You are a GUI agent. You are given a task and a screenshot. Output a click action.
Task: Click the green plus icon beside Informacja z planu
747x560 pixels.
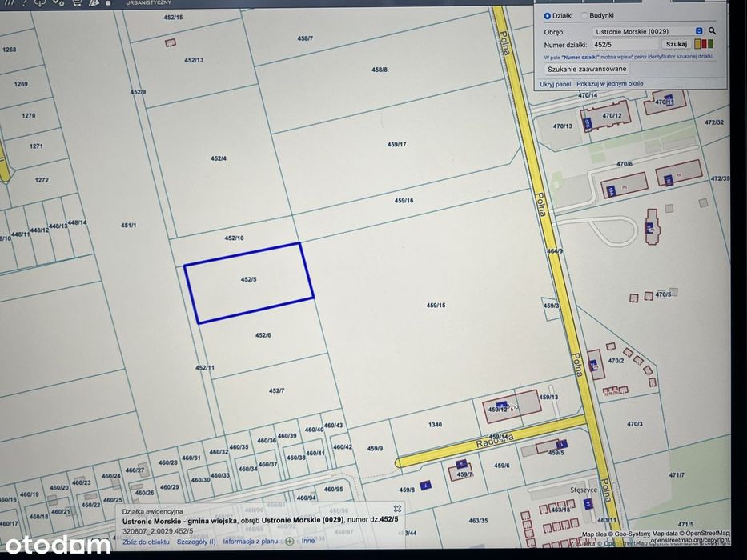coord(290,541)
